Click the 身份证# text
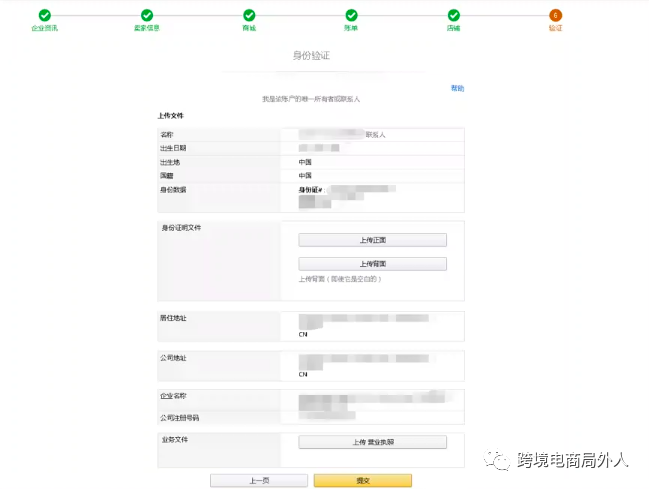 312,190
